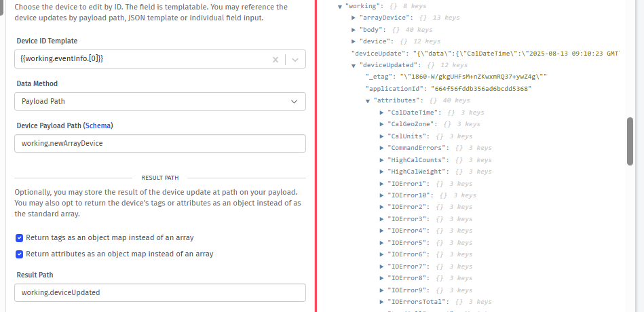Viewport: 644px width, 312px height.
Task: Expand the "IOErrorsTotal" attribute
Action: click(x=381, y=302)
